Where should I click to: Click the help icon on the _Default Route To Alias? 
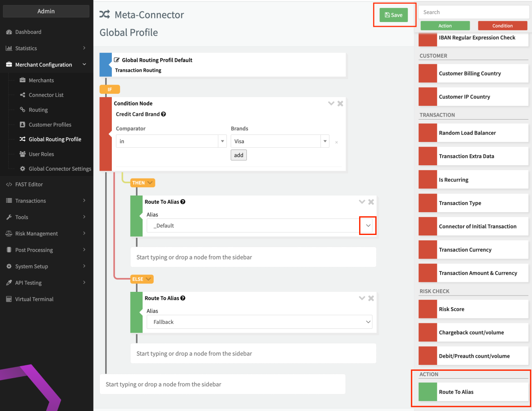(183, 202)
